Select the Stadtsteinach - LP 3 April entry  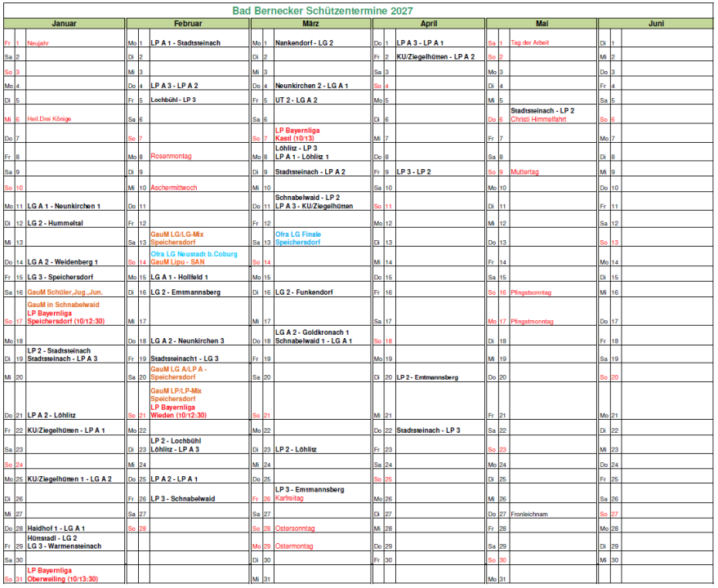[428, 430]
